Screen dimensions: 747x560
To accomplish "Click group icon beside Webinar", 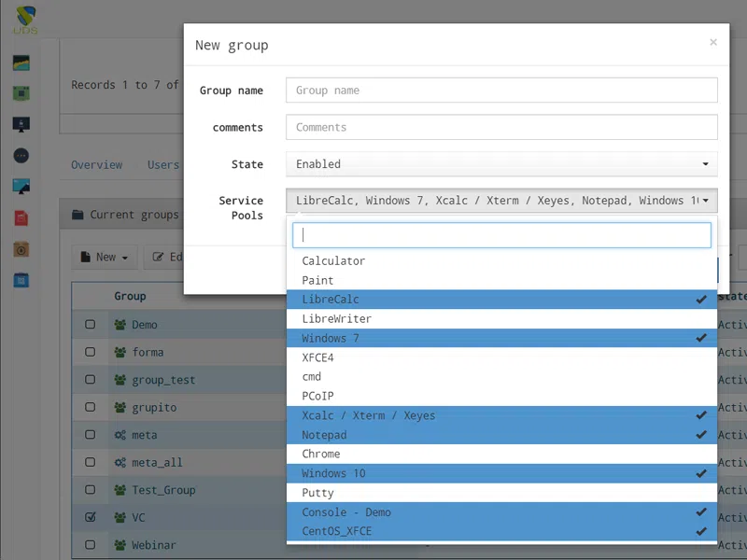I will (x=120, y=545).
